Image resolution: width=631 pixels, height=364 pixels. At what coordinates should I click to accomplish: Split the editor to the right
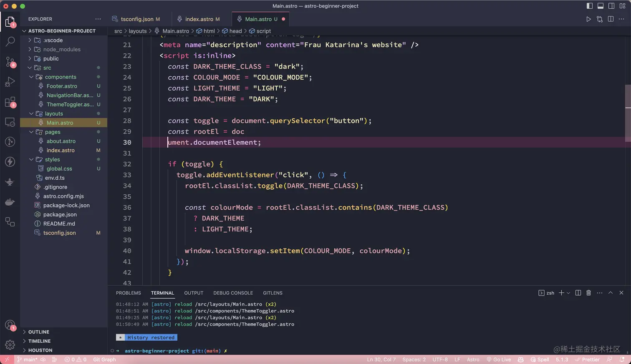click(611, 19)
